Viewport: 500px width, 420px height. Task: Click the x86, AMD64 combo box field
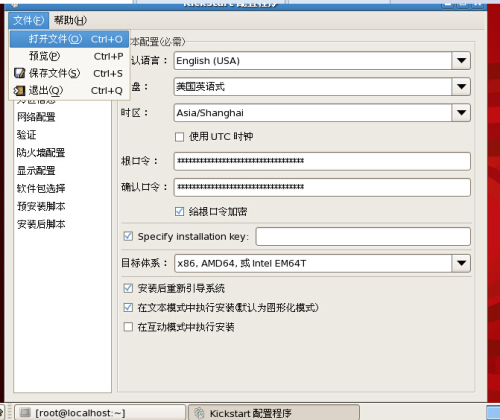pyautogui.click(x=322, y=263)
